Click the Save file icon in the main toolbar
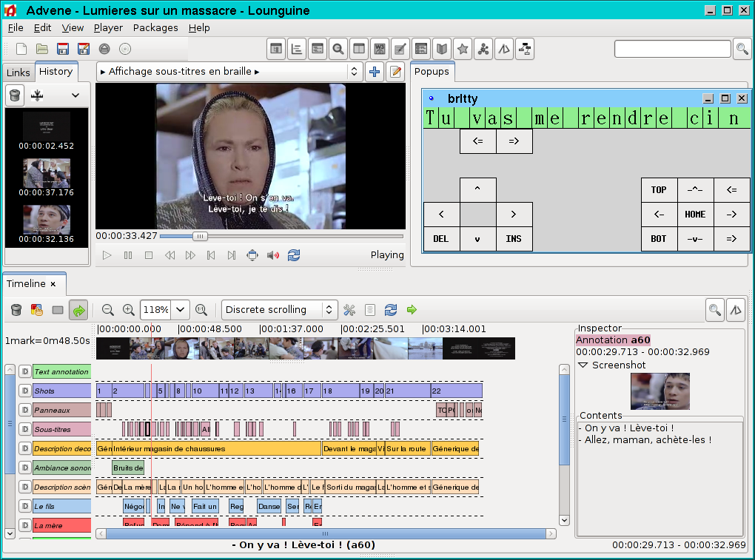The image size is (755, 560). (63, 50)
